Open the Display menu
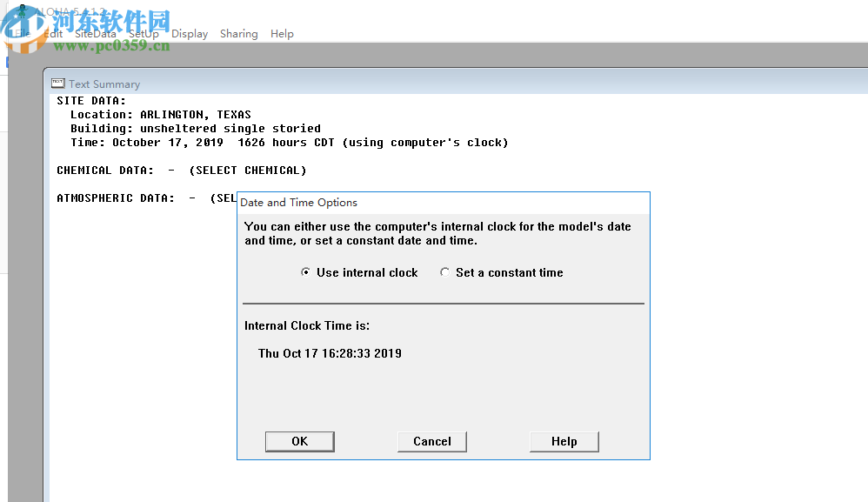The image size is (868, 502). click(x=190, y=34)
